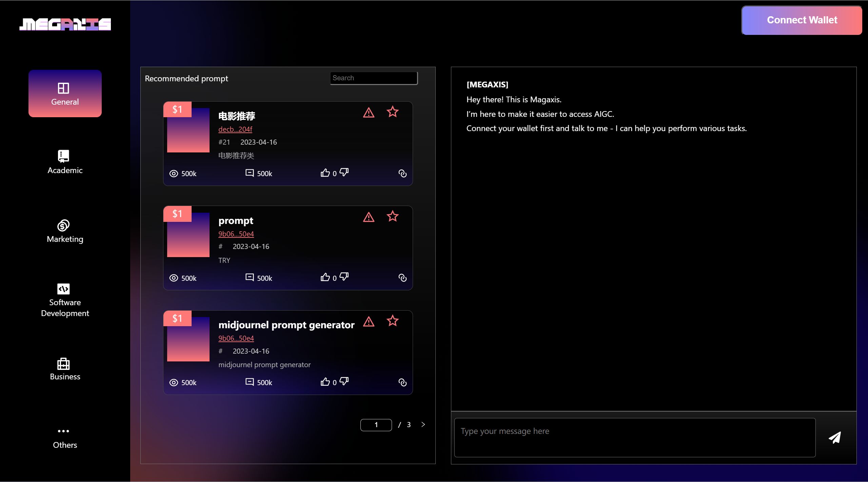Dislike the 'prompt' card

pyautogui.click(x=344, y=277)
